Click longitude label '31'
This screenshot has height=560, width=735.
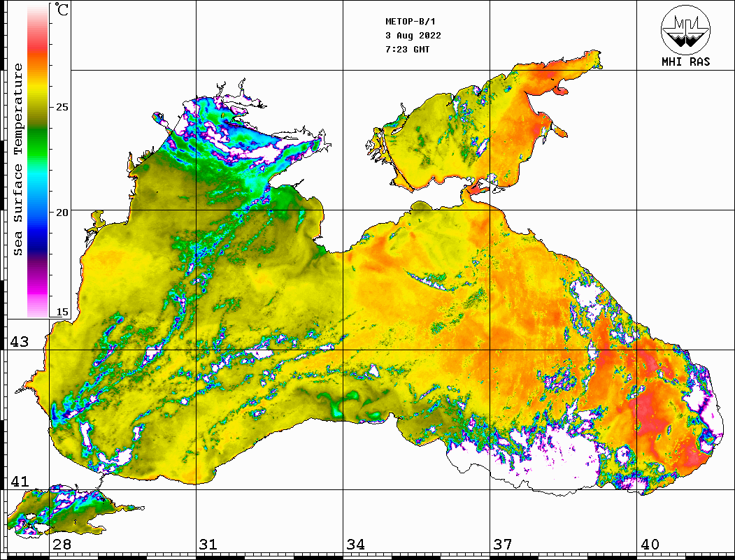click(208, 545)
